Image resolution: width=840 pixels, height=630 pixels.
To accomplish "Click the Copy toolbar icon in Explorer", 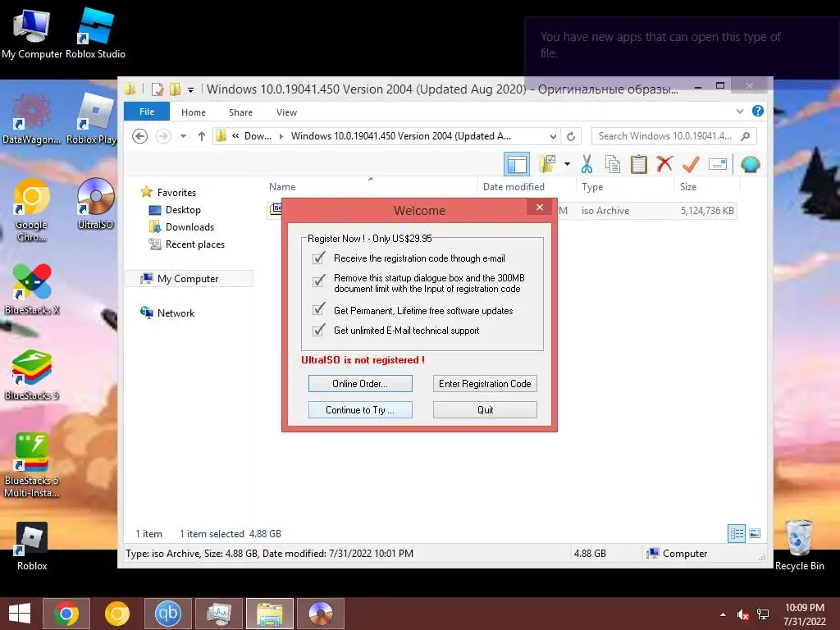I will click(x=612, y=164).
